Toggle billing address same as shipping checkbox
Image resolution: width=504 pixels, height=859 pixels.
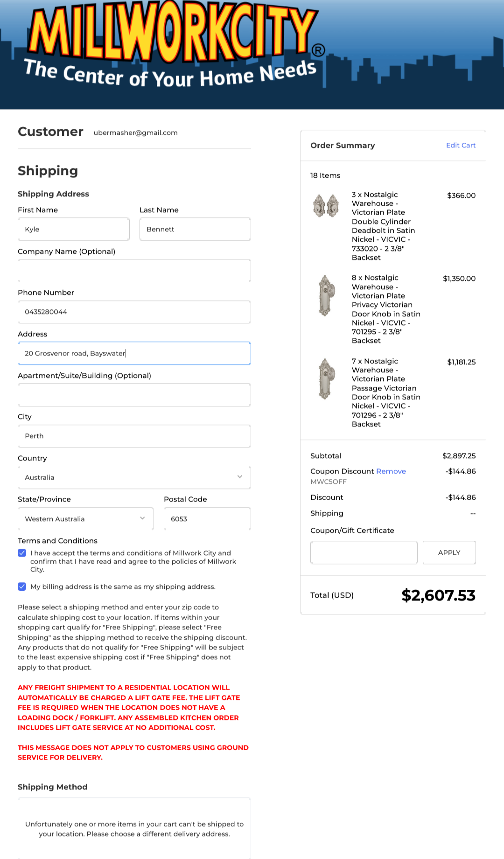[x=22, y=587]
